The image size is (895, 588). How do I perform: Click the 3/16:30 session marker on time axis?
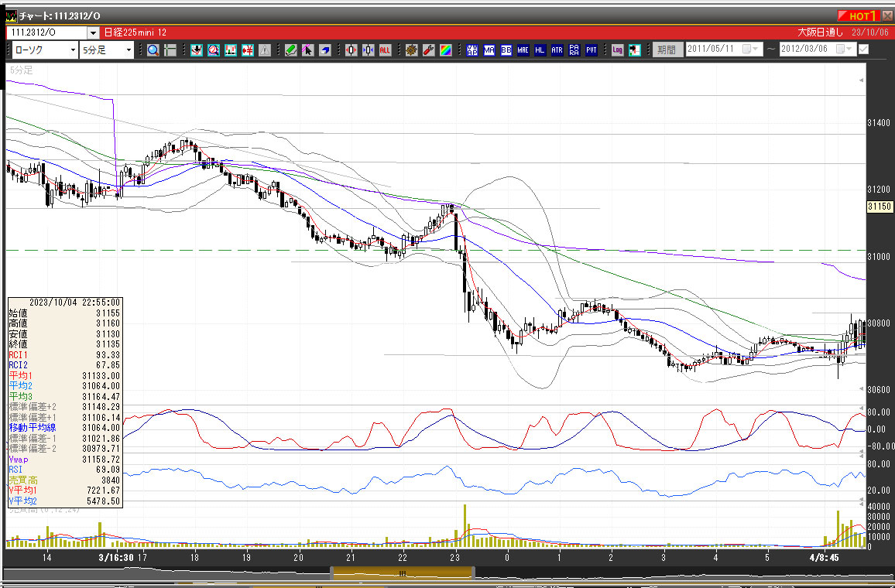tap(115, 558)
